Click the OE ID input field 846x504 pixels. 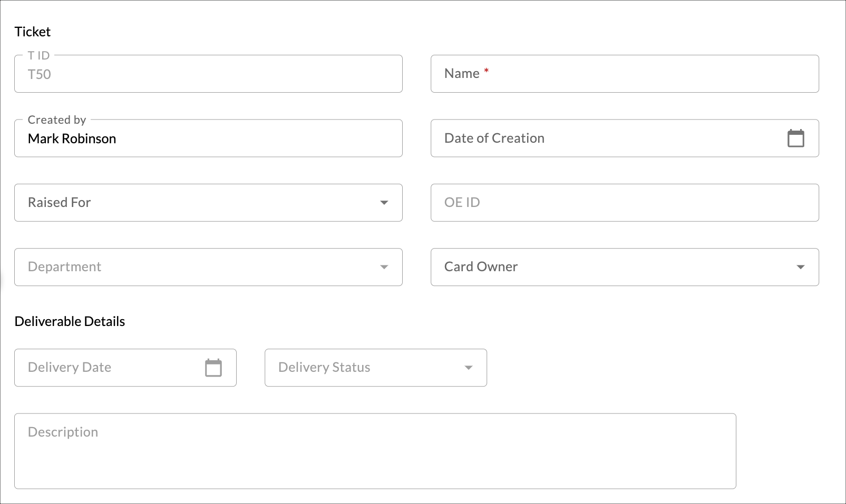tap(580, 202)
